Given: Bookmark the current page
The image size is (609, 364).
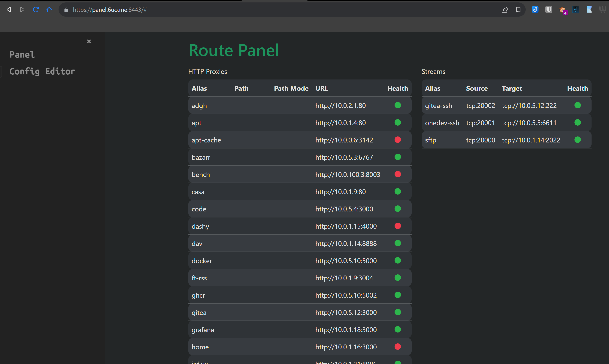Looking at the screenshot, I should [x=518, y=10].
